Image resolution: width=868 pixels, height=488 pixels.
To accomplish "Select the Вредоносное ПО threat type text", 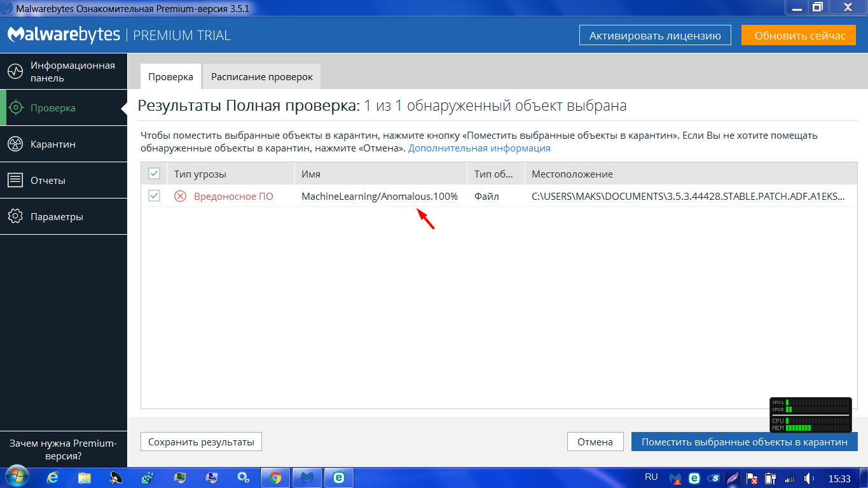I will (233, 197).
